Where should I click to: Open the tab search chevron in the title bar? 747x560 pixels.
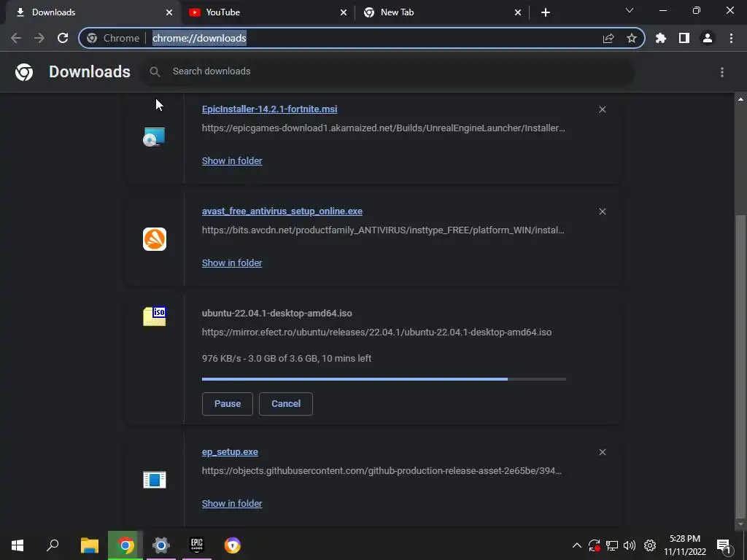(630, 10)
